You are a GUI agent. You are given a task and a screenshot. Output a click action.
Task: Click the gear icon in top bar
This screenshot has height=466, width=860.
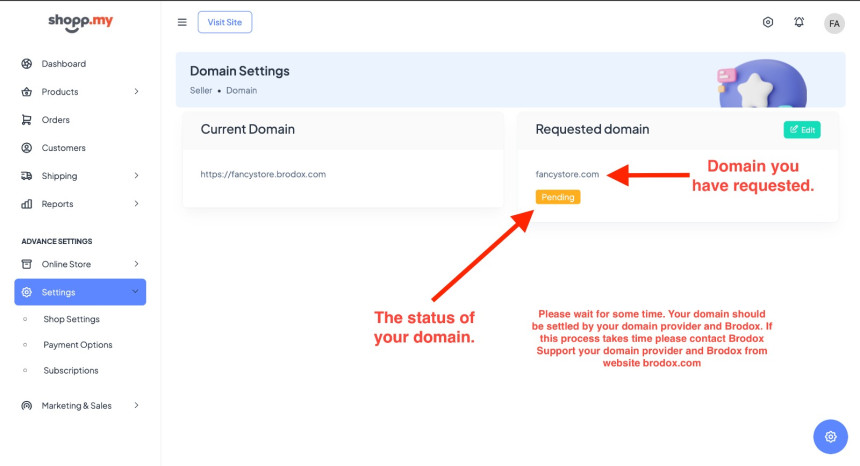tap(768, 22)
